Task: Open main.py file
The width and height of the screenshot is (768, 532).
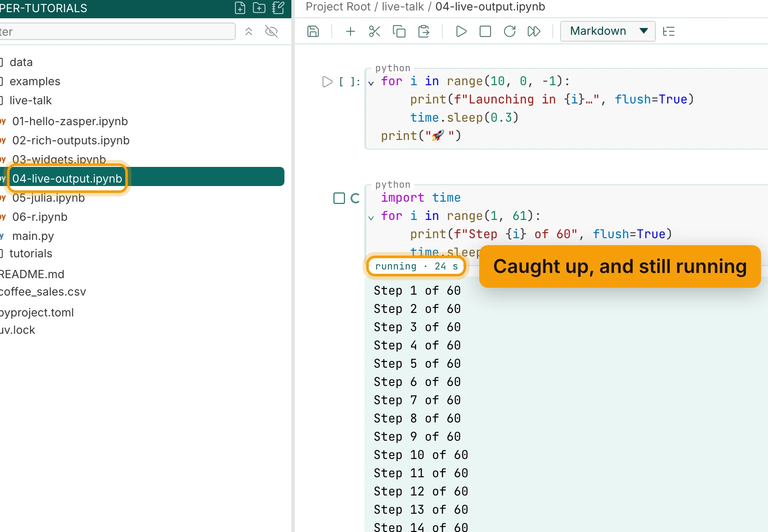Action: click(33, 236)
